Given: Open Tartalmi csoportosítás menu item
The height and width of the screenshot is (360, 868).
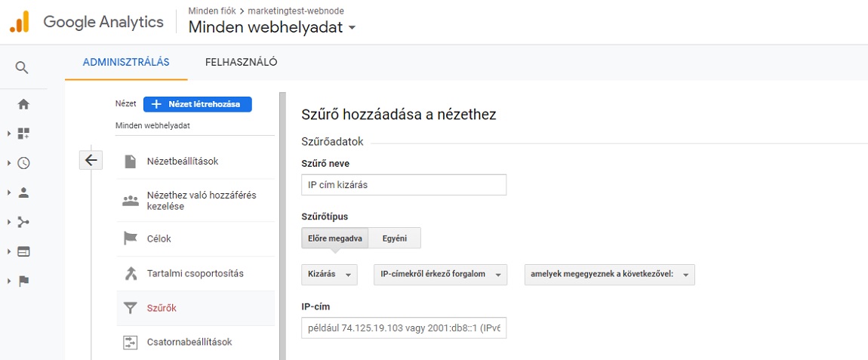Looking at the screenshot, I should coord(195,274).
